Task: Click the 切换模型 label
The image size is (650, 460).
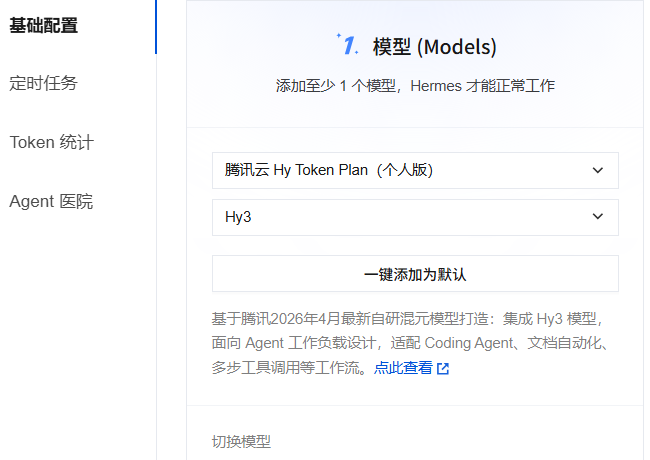Action: pos(241,442)
